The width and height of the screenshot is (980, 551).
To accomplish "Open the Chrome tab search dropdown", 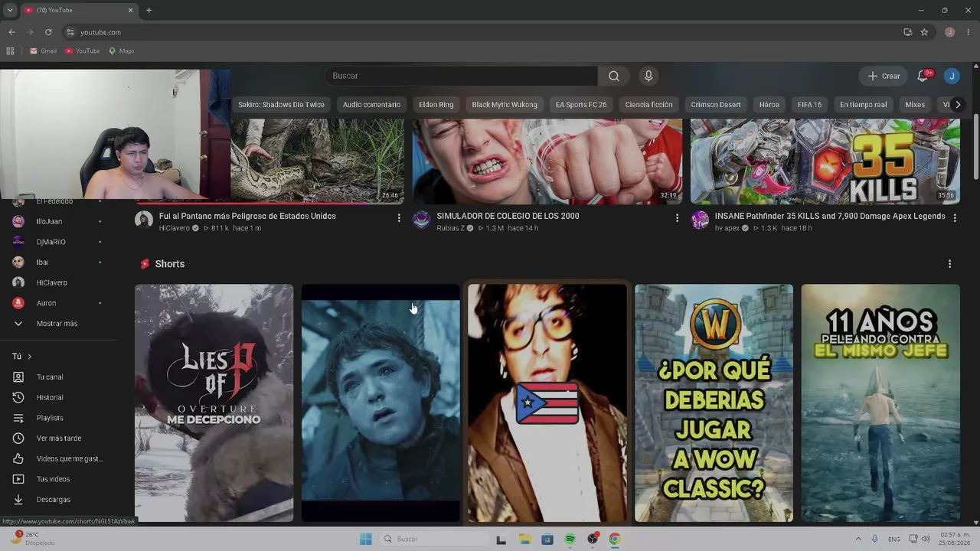I will [10, 10].
